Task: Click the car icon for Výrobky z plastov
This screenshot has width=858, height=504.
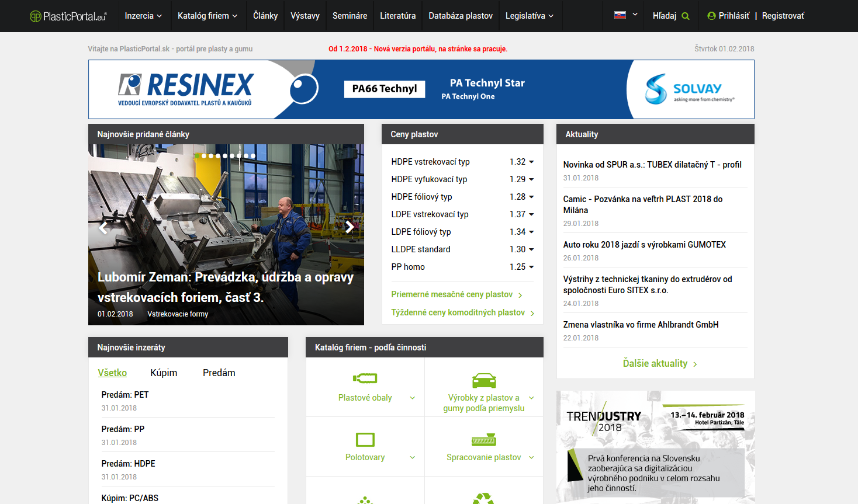Action: (484, 380)
